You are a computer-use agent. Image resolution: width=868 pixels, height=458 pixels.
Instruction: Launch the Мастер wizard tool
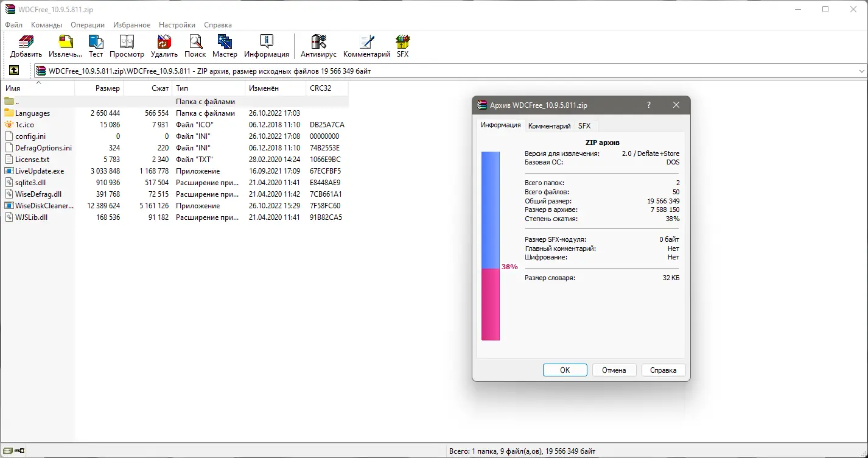click(x=225, y=46)
